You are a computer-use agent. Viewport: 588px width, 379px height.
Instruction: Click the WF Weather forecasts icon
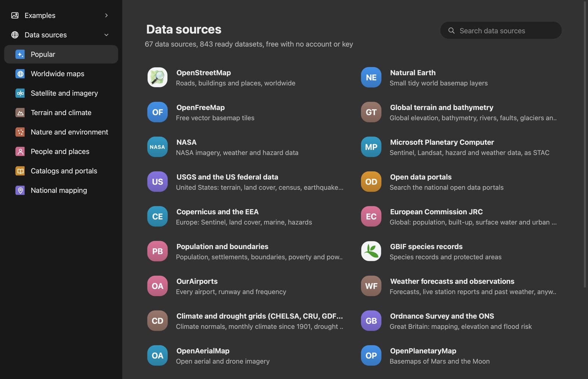[371, 286]
